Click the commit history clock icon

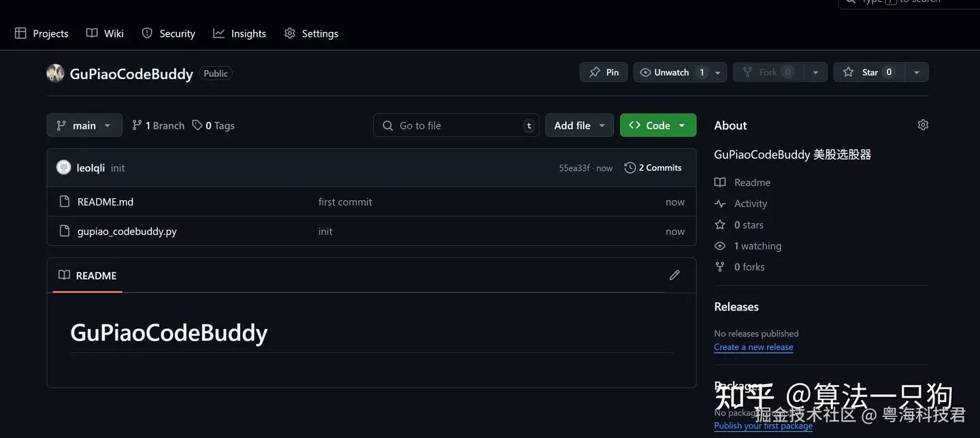(x=630, y=168)
